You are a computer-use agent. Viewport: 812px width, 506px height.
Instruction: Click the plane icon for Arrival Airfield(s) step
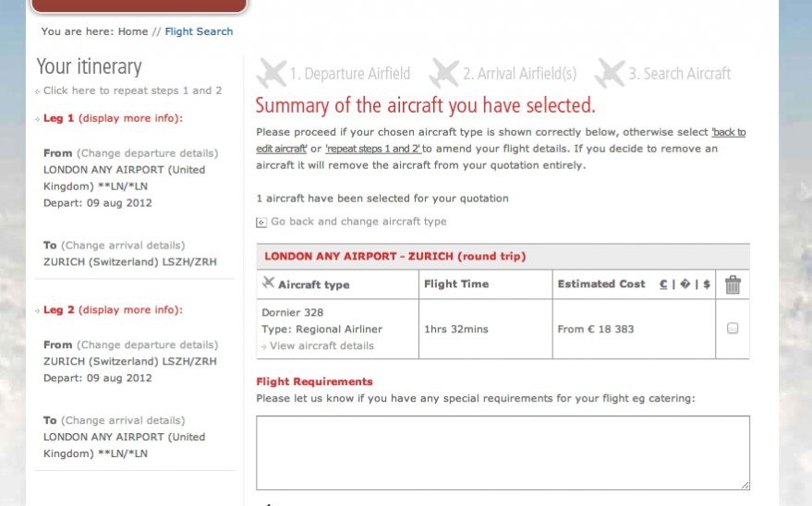tap(444, 73)
